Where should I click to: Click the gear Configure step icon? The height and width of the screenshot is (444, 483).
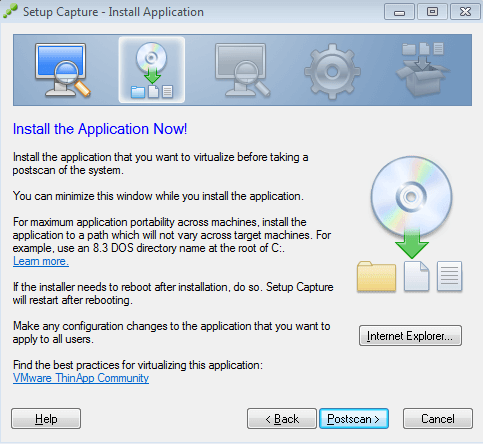click(332, 71)
